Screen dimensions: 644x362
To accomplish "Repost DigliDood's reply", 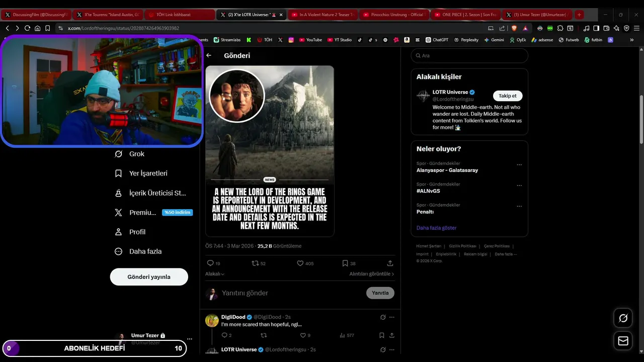I will [x=263, y=335].
